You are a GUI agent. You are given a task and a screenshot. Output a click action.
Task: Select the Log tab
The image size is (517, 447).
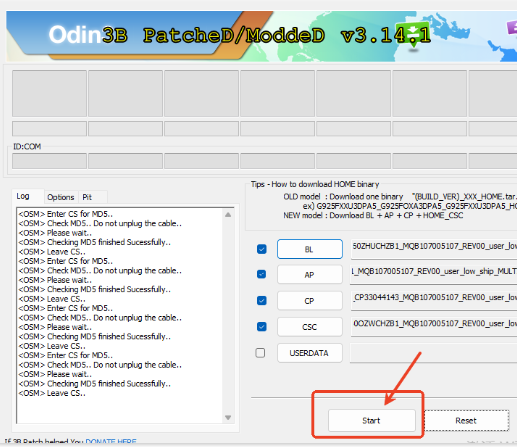pyautogui.click(x=23, y=196)
